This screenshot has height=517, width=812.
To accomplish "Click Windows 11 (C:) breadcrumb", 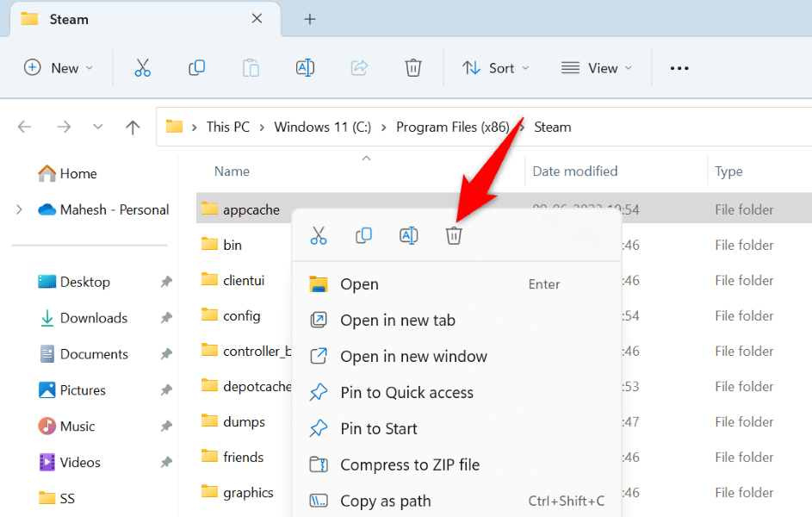I will pyautogui.click(x=323, y=127).
